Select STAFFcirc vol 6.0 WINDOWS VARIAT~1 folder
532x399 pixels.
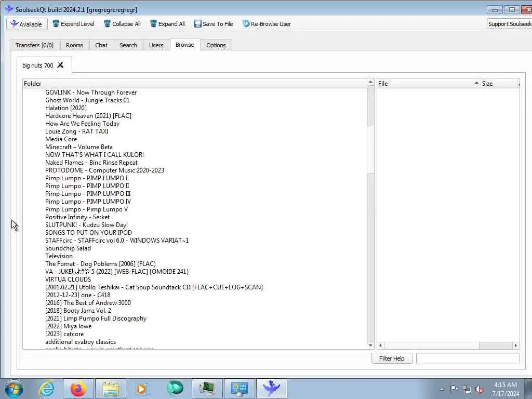click(117, 241)
